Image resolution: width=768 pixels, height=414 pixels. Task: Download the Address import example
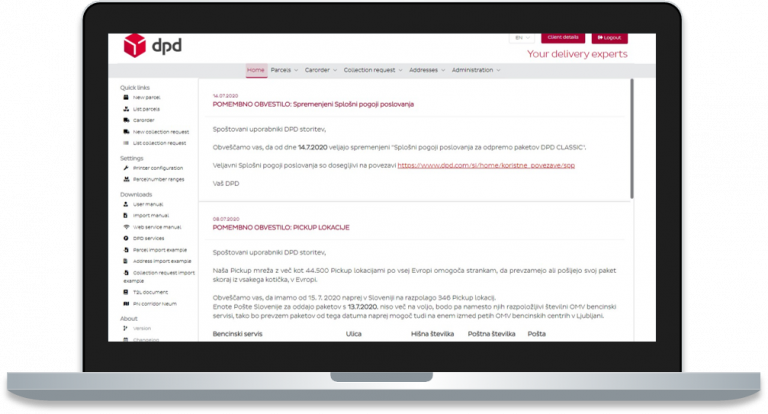pos(162,261)
